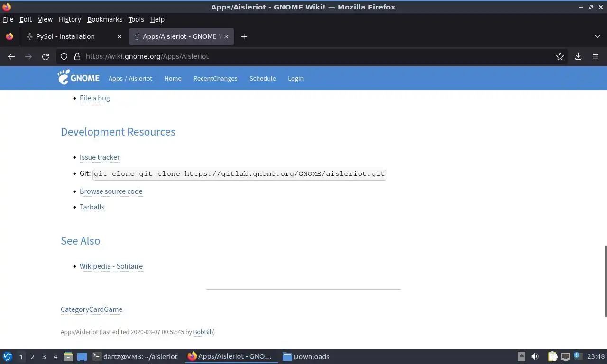Click the file manager icon in the taskbar

click(68, 356)
